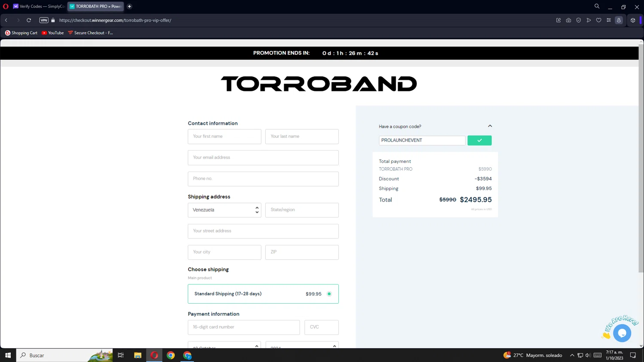Open the live chat bubble icon
This screenshot has width=644, height=362.
[x=622, y=333]
